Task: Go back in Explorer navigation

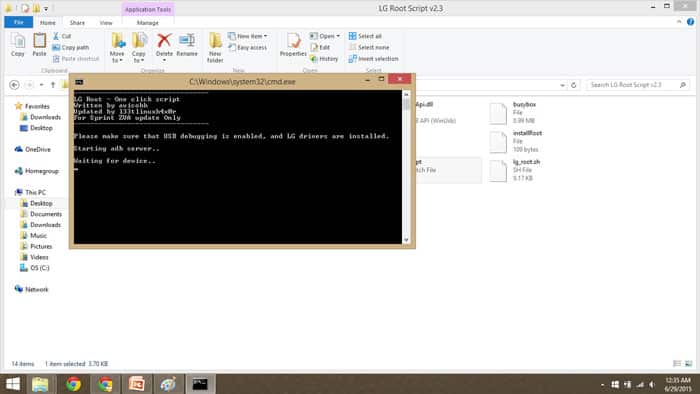Action: coord(14,85)
